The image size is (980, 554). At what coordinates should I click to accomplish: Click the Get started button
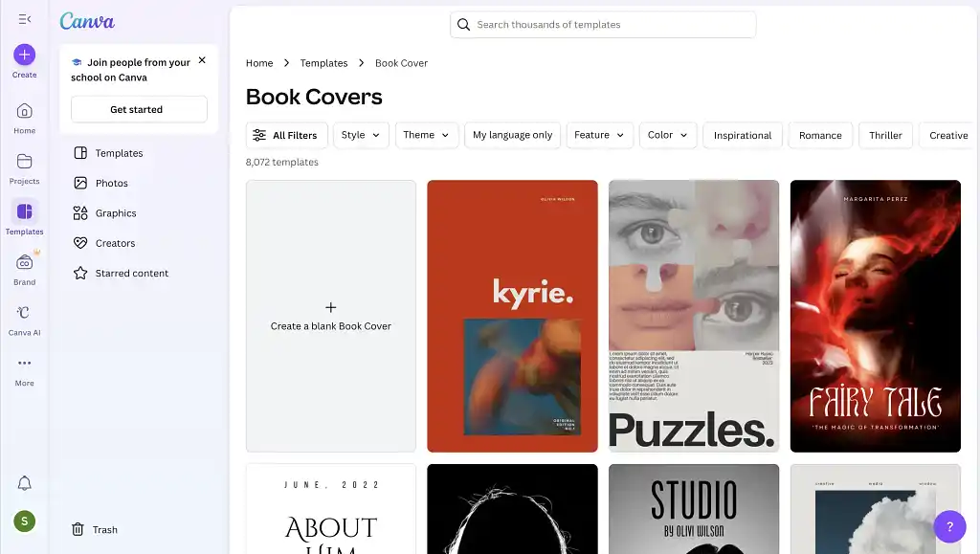point(139,109)
